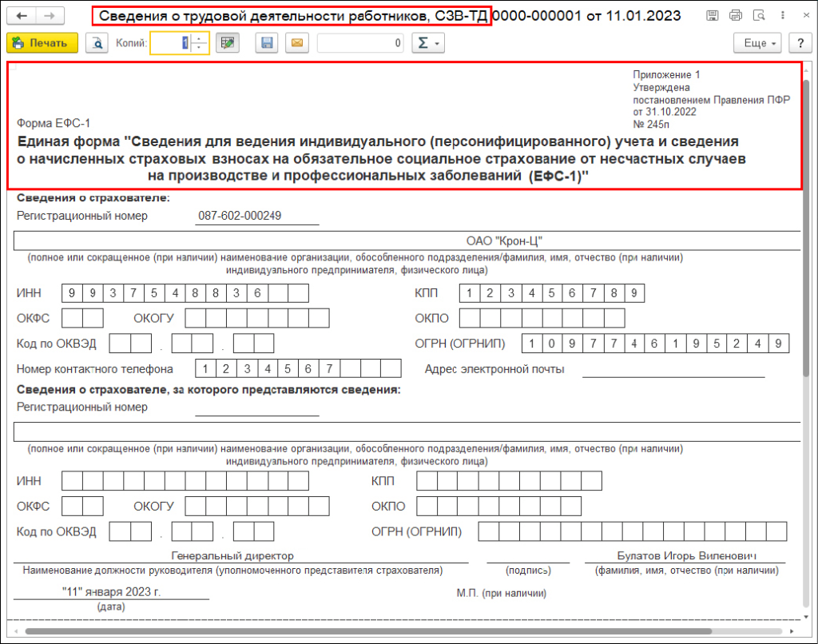
Task: Click the forward navigation arrow
Action: [49, 16]
